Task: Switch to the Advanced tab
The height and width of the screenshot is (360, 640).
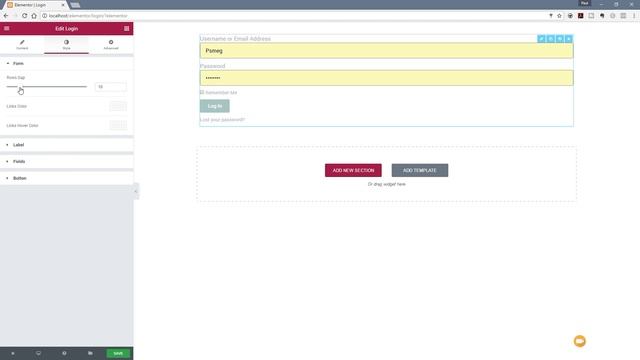Action: 111,44
